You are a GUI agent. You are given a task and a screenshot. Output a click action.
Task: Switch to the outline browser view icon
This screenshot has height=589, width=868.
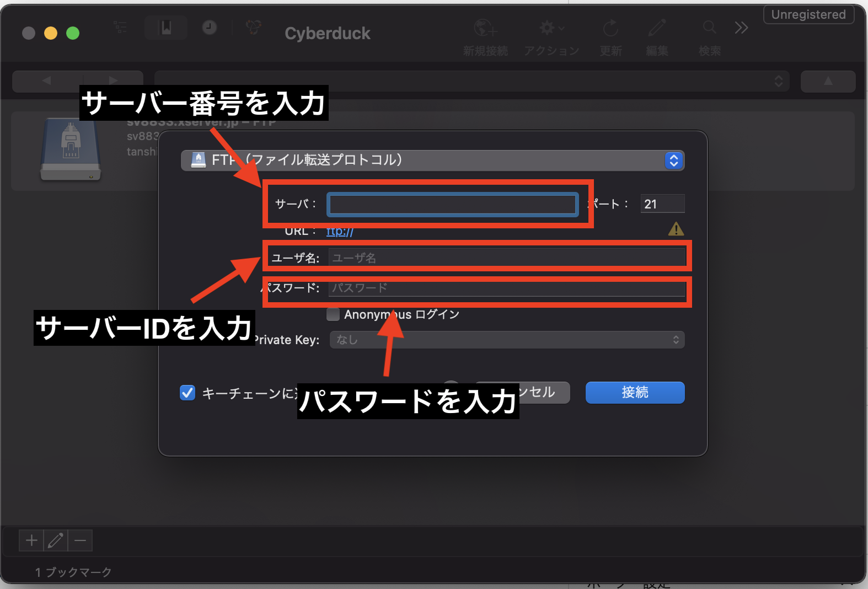tap(120, 28)
